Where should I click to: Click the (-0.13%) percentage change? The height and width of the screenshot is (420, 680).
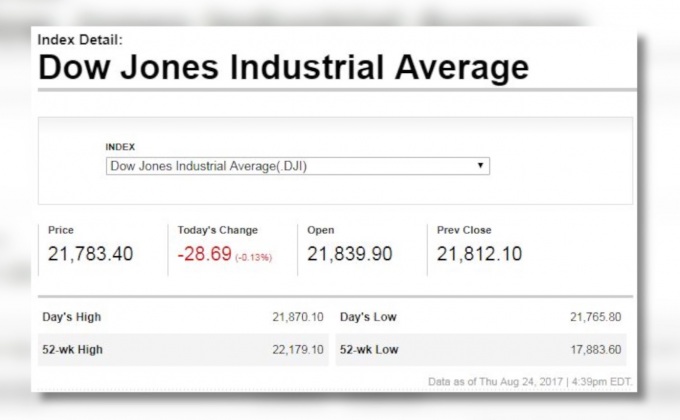click(x=254, y=257)
